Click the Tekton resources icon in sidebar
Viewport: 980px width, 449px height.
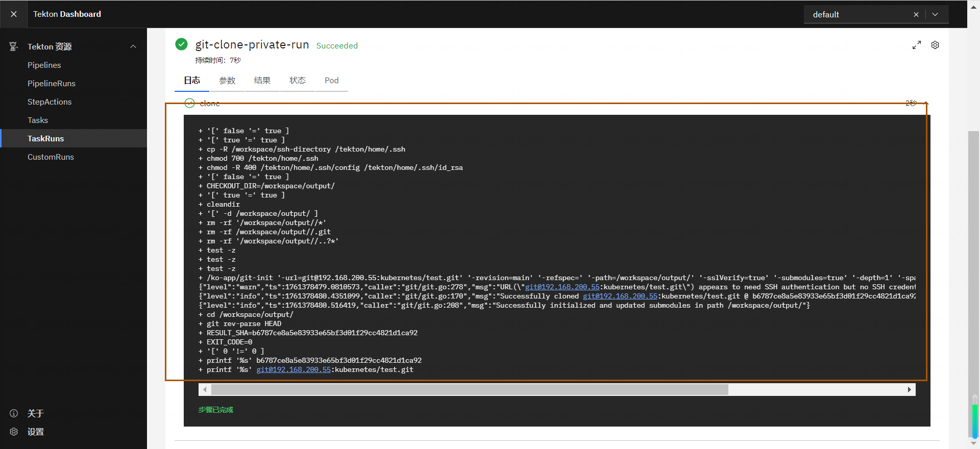pyautogui.click(x=14, y=46)
